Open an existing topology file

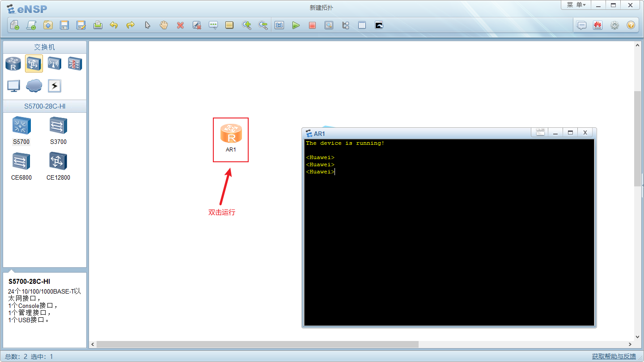[x=48, y=25]
